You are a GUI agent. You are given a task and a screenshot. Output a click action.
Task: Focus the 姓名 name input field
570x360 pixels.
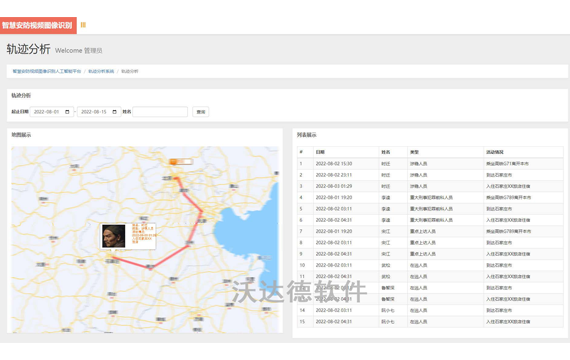[x=160, y=112]
